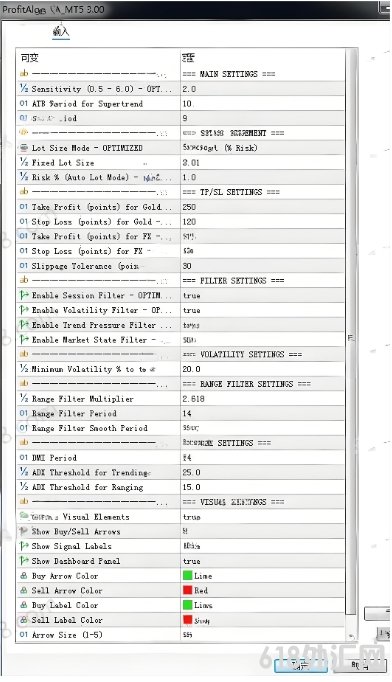Click the Enable Volatility Filter row icon
This screenshot has height=682, width=392.
tap(24, 310)
